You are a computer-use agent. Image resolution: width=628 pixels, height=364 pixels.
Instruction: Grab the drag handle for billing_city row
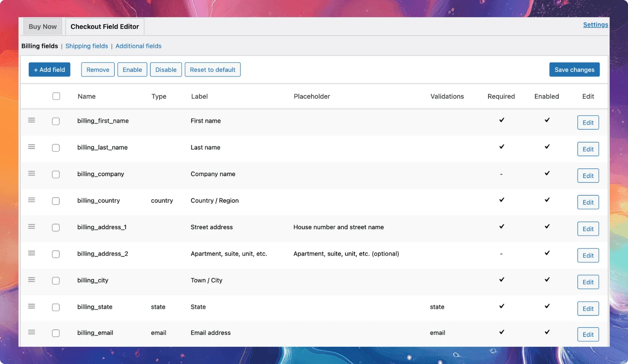31,280
